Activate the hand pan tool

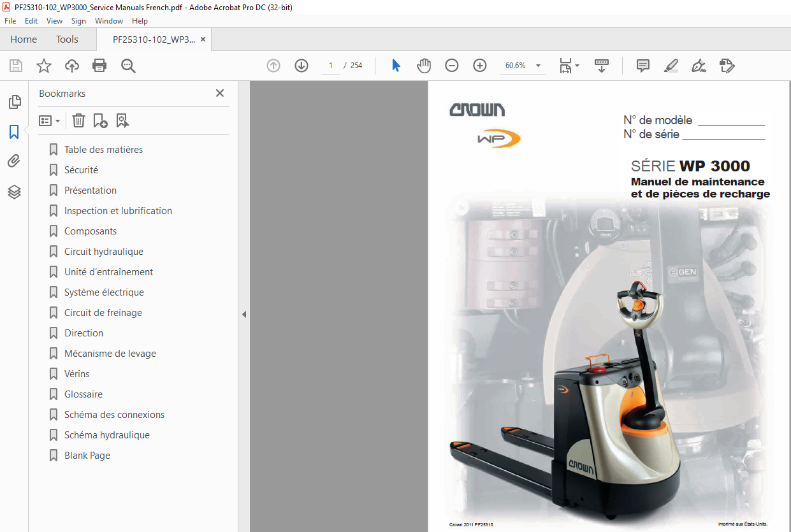coord(424,66)
